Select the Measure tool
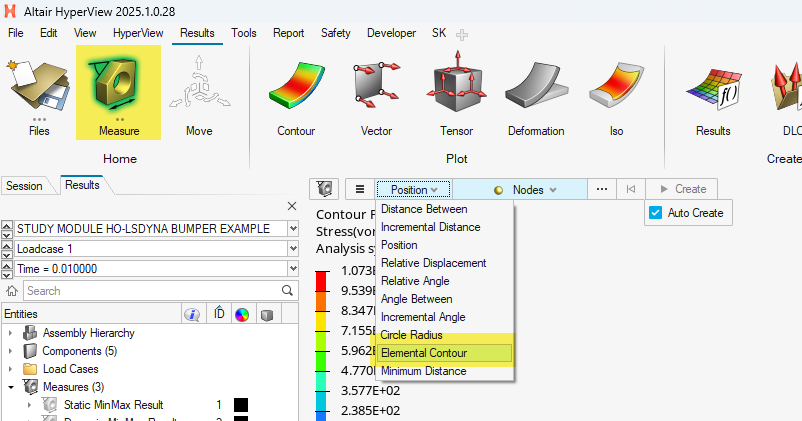Image resolution: width=802 pixels, height=421 pixels. 119,93
